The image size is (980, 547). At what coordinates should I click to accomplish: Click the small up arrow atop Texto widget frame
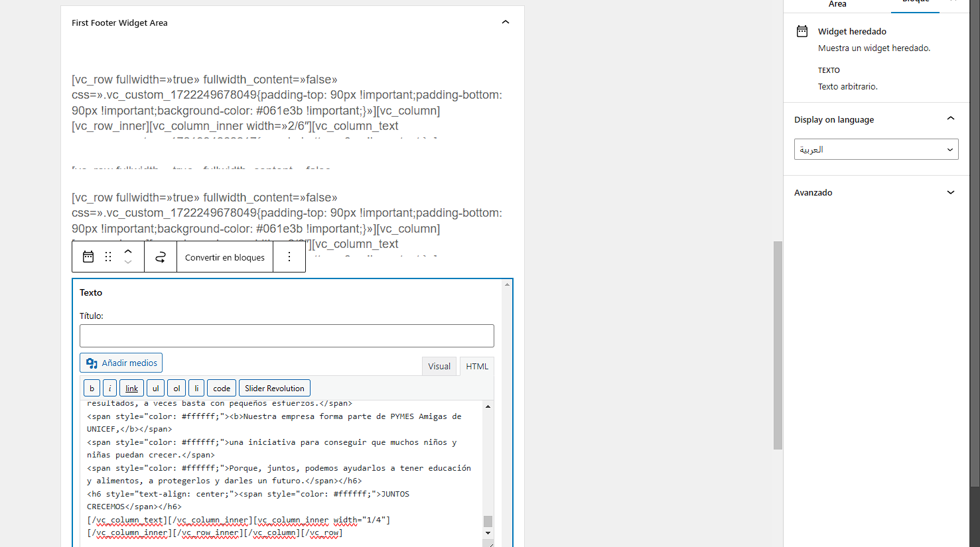[508, 284]
